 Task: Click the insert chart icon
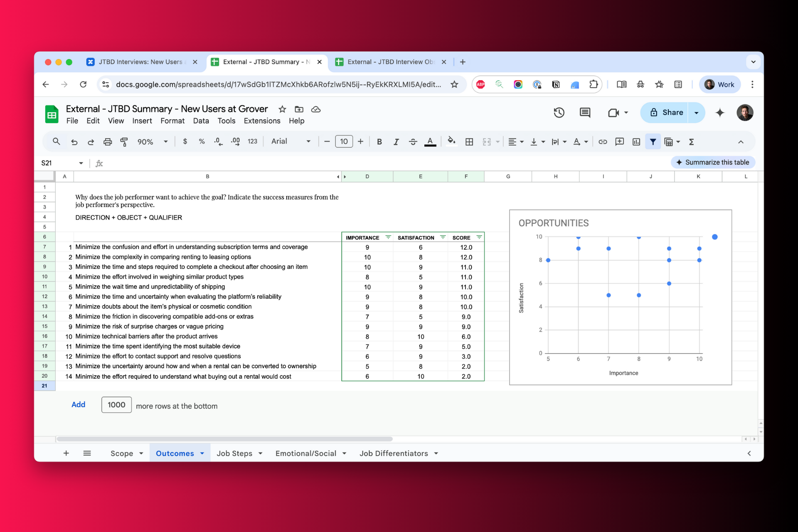coord(636,142)
